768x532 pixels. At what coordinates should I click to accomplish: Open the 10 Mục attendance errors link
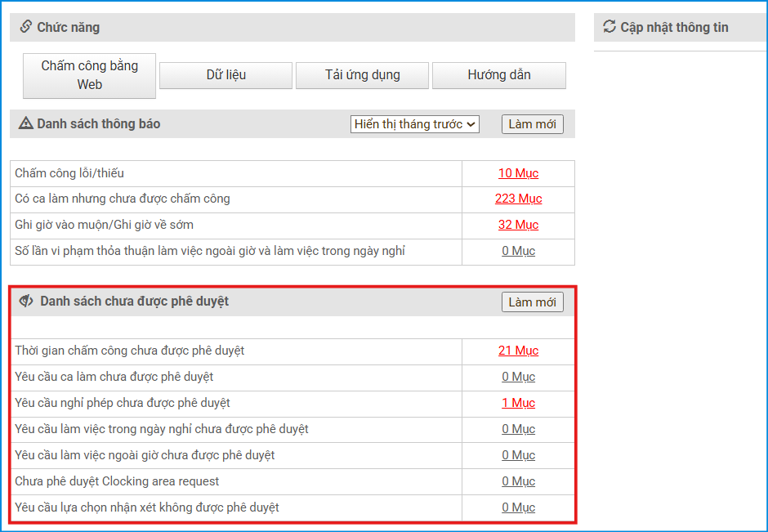pyautogui.click(x=518, y=173)
